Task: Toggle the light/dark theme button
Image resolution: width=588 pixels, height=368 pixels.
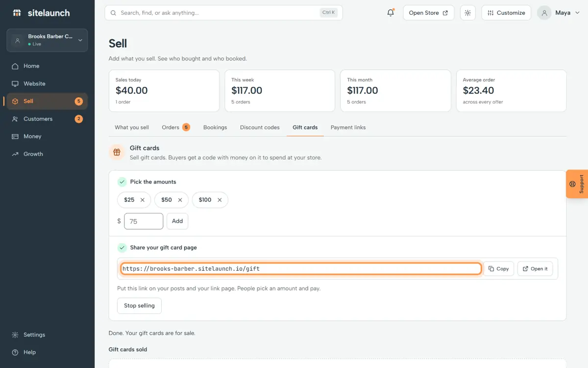Action: coord(468,13)
